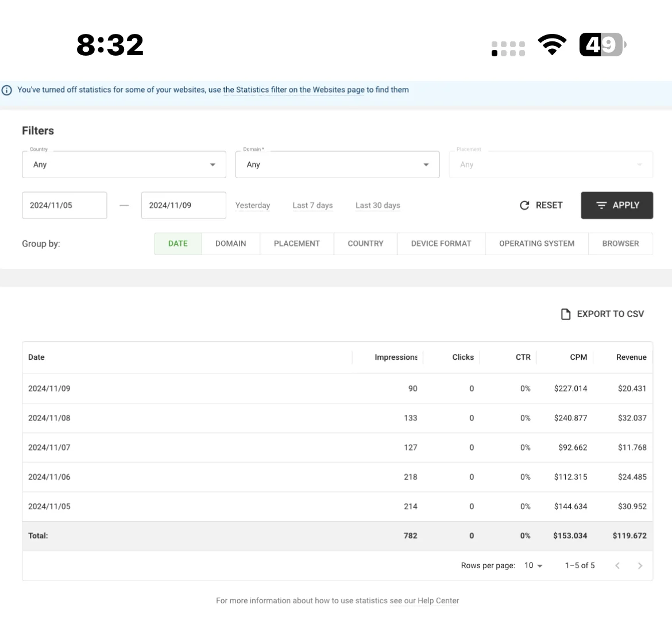The width and height of the screenshot is (672, 620).
Task: Open the Help Center link
Action: 424,600
